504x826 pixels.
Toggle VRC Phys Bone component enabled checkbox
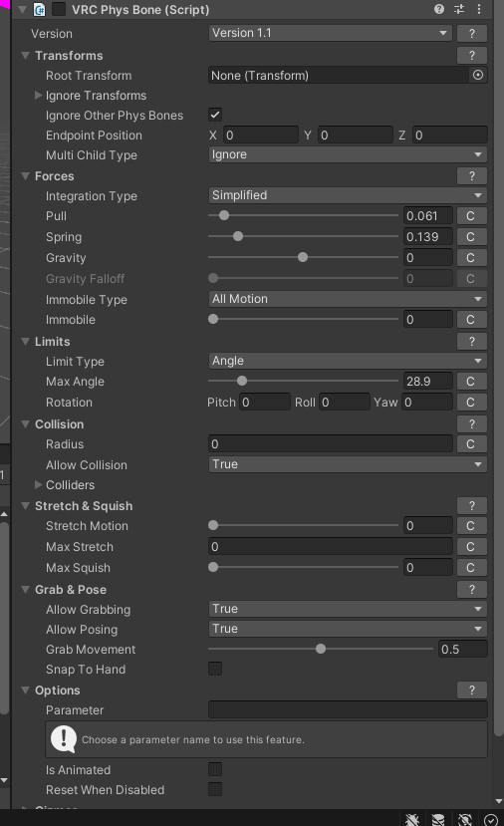(x=59, y=10)
